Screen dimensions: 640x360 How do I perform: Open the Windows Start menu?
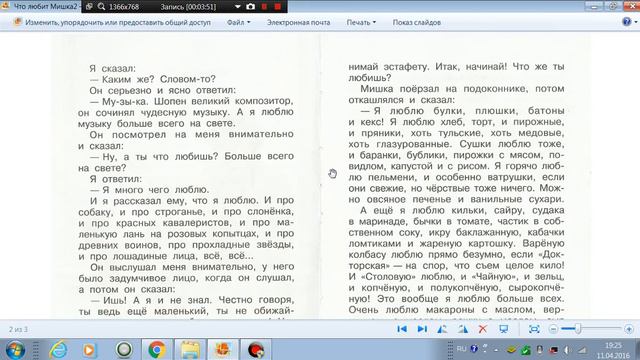(15, 350)
